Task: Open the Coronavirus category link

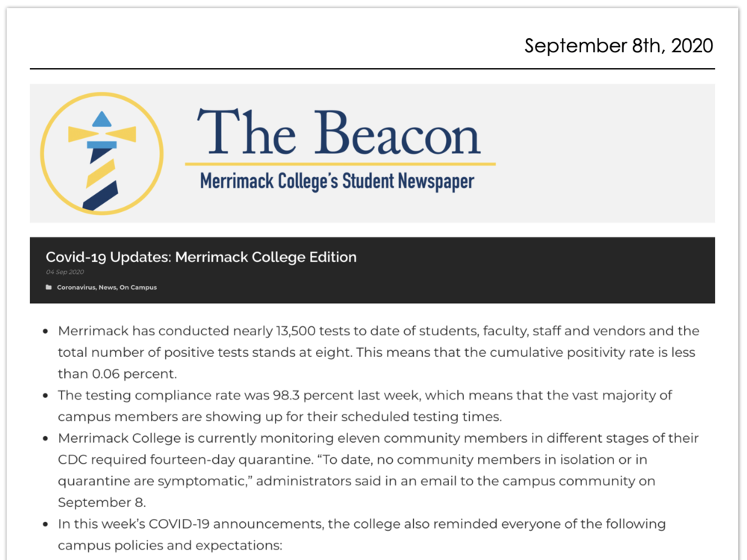Action: (75, 287)
